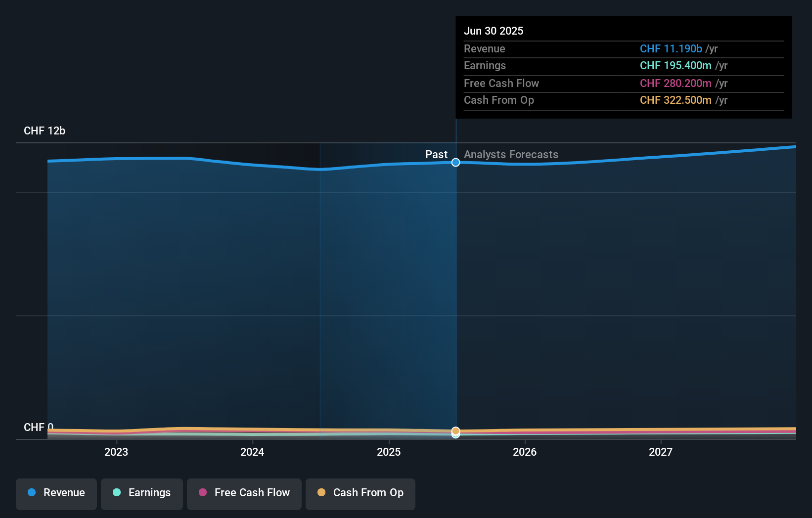Enable only Free Cash Flow in the legend

[x=244, y=493]
